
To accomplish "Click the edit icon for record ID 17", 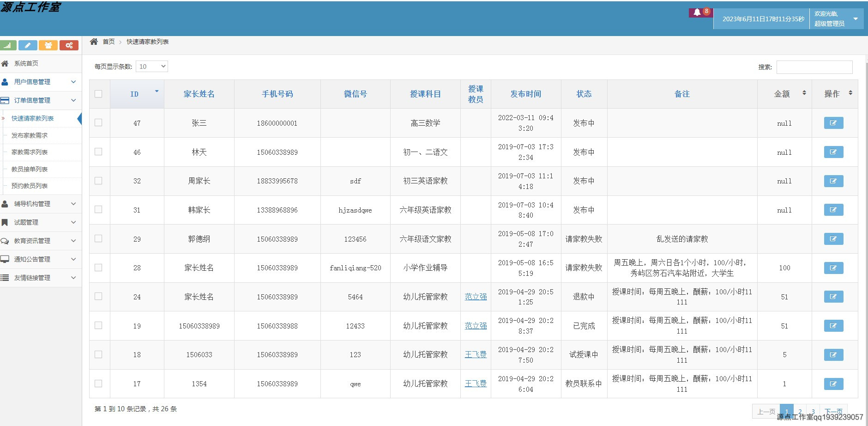I will 833,383.
